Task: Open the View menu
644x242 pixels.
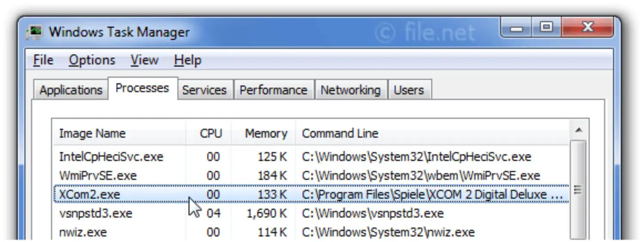Action: click(144, 60)
